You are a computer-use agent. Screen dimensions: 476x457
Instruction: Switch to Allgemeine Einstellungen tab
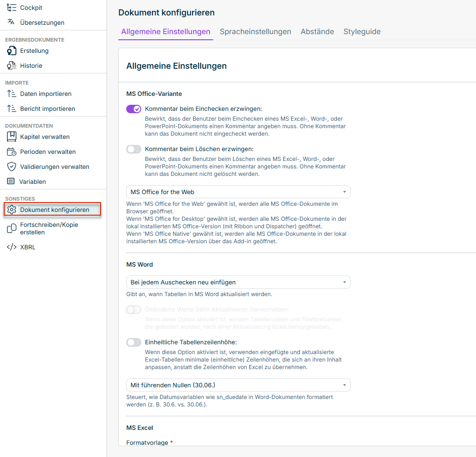coord(166,32)
